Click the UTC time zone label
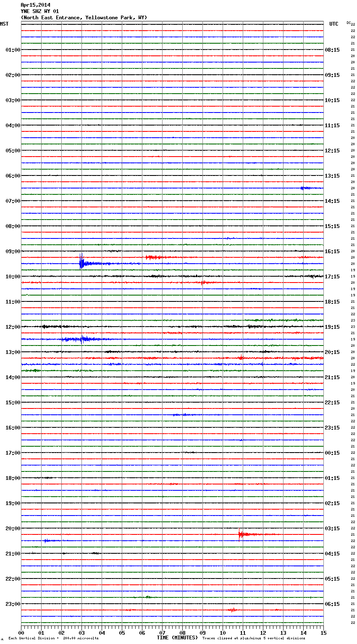This screenshot has width=357, height=644. click(x=334, y=24)
